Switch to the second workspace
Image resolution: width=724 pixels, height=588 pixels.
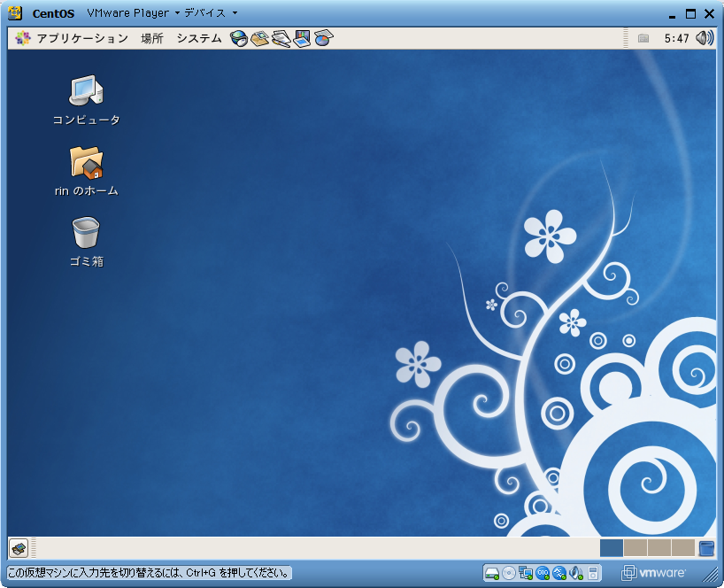coord(635,548)
